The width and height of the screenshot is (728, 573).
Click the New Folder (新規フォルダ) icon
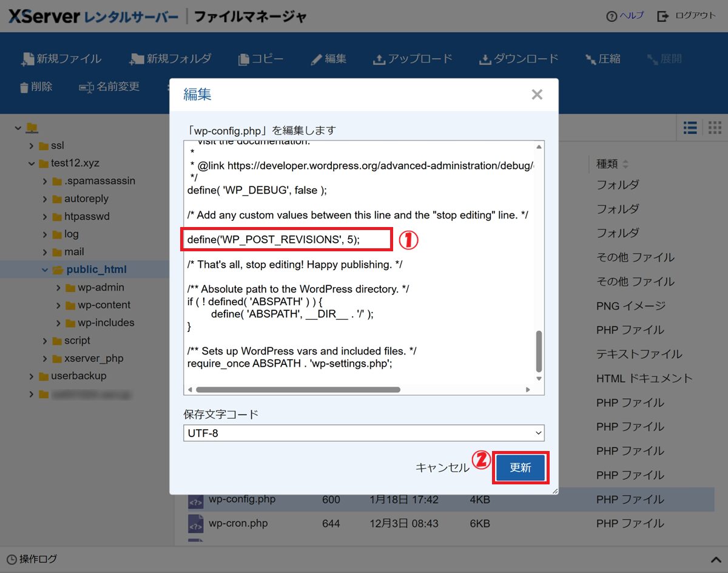(x=137, y=59)
